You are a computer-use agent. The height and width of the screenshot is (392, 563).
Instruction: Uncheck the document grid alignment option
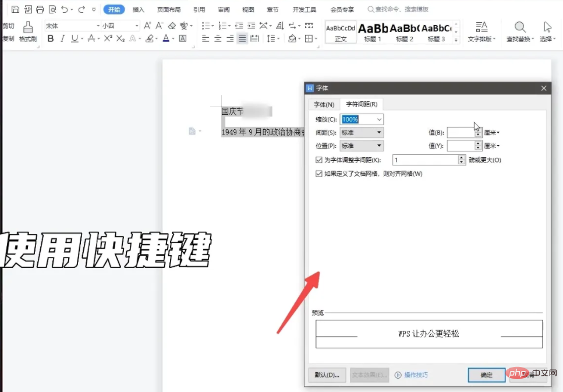pyautogui.click(x=319, y=173)
